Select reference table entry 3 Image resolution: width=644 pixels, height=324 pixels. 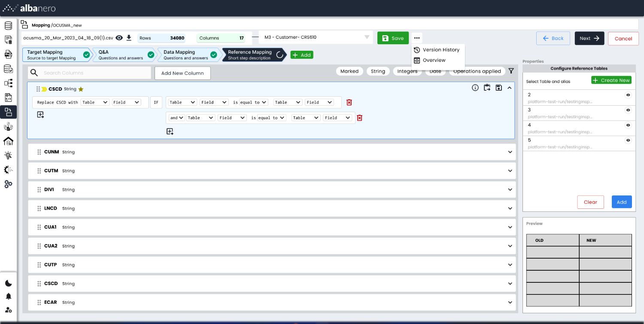point(579,113)
